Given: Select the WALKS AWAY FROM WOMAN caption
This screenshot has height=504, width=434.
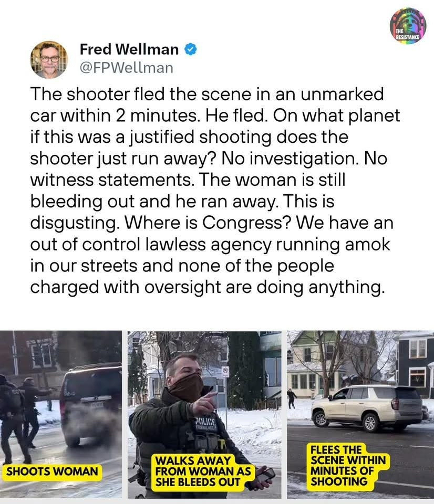Looking at the screenshot, I should (203, 471).
